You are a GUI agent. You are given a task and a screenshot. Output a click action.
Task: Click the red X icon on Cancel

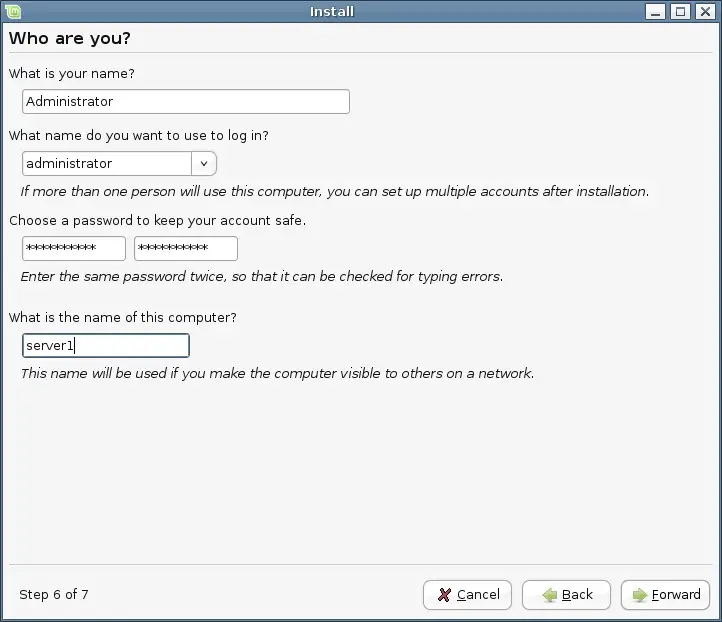click(444, 595)
